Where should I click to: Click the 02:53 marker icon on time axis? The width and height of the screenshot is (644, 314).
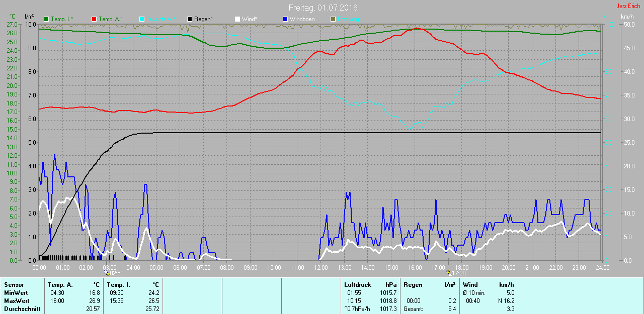pyautogui.click(x=107, y=273)
